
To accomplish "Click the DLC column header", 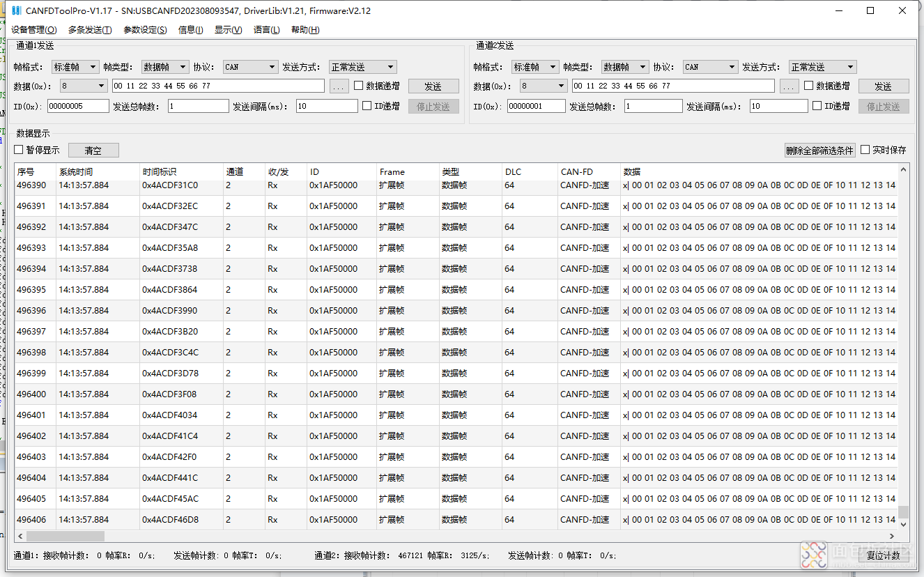I will coord(530,172).
